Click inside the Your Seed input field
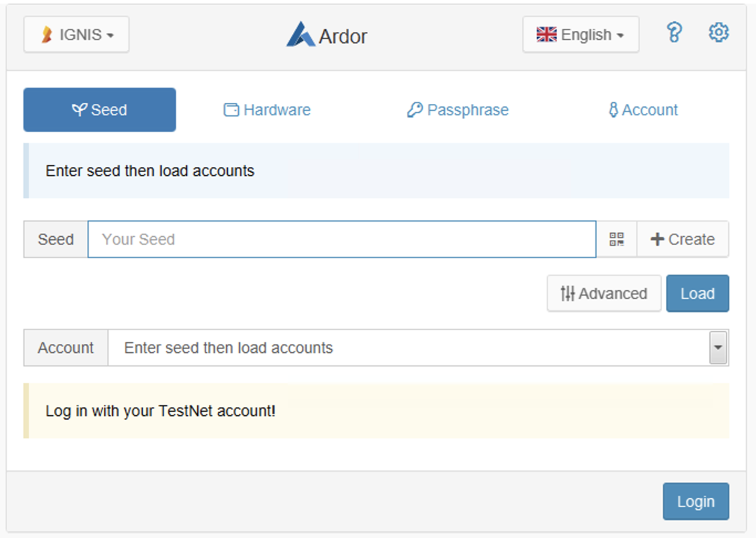The width and height of the screenshot is (756, 538). [x=340, y=239]
